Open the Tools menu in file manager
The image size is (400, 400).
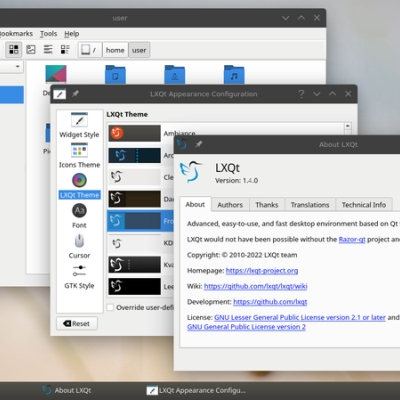[x=48, y=34]
